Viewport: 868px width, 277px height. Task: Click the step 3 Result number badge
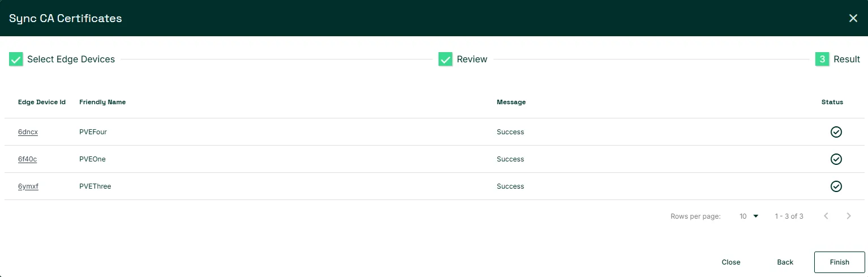(822, 59)
